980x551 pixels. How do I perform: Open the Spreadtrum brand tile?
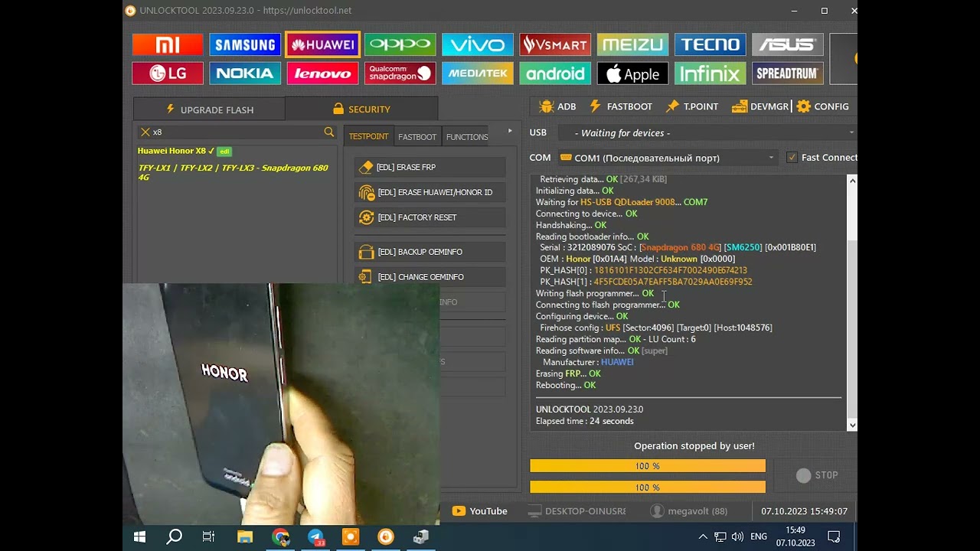tap(787, 73)
